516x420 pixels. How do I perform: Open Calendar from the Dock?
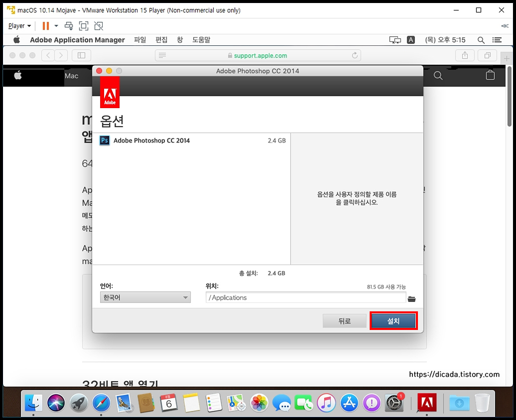coord(169,402)
